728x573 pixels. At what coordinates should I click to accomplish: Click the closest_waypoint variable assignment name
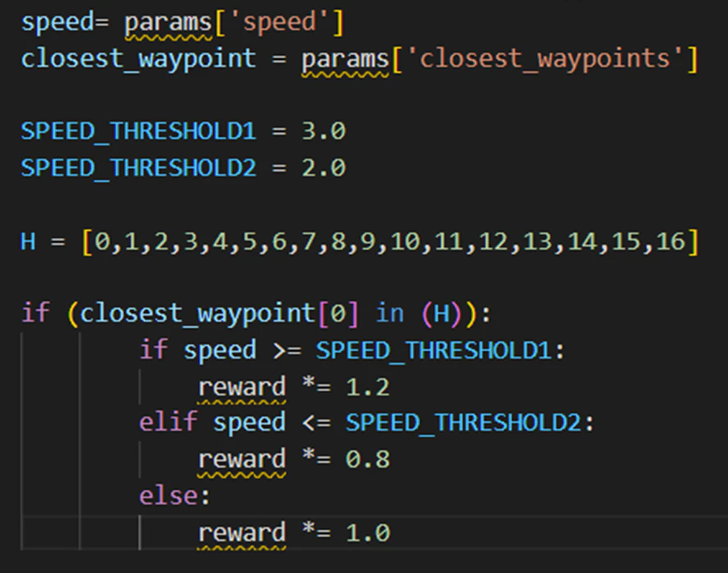[x=138, y=59]
